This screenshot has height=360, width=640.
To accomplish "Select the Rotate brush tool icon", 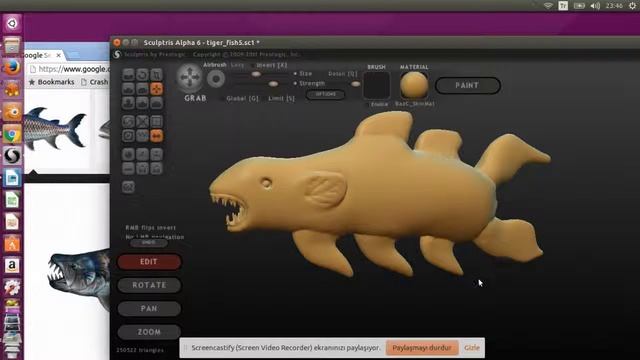I will click(x=142, y=75).
